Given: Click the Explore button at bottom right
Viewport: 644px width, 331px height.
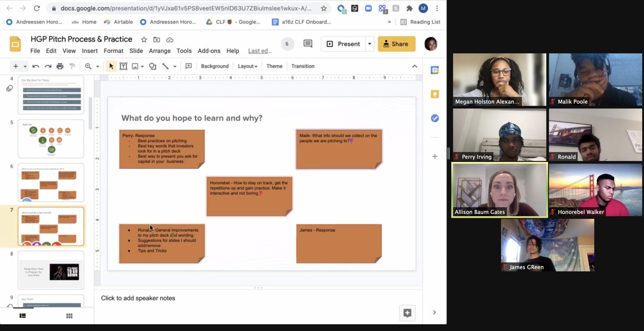Looking at the screenshot, I should pyautogui.click(x=407, y=313).
